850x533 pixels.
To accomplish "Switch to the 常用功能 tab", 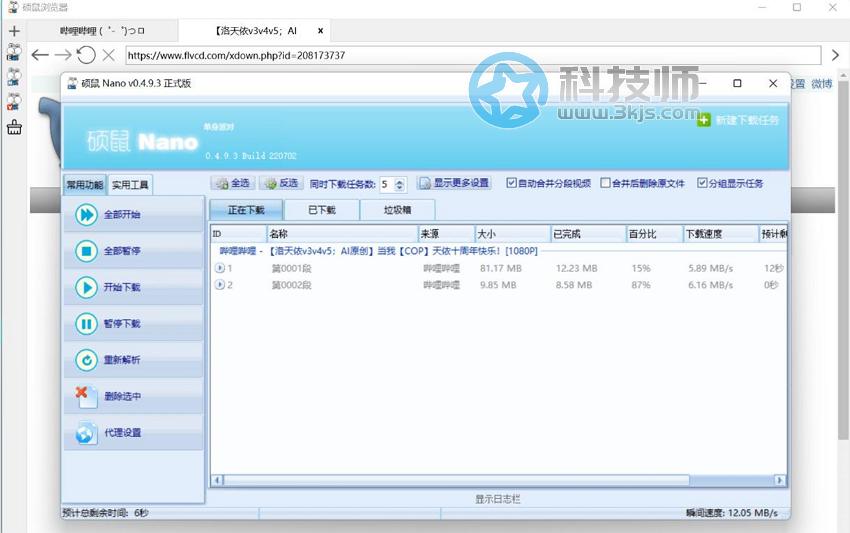I will point(85,185).
